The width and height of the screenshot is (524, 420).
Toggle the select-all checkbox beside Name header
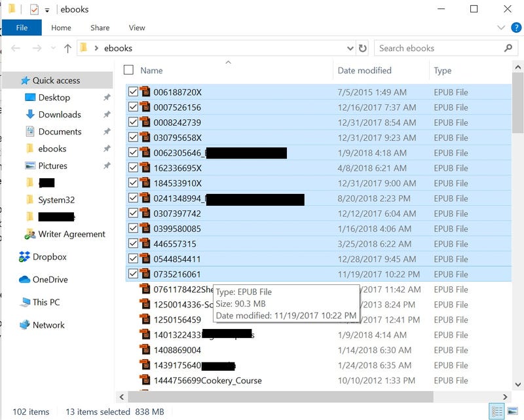coord(128,70)
